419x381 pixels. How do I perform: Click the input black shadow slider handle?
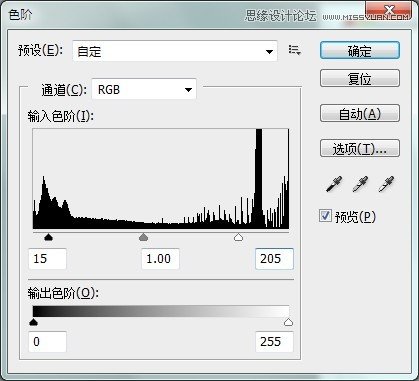coord(49,237)
